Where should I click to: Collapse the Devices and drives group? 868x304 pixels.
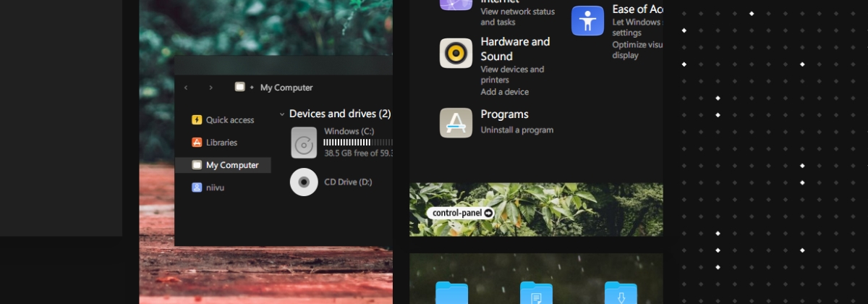282,114
